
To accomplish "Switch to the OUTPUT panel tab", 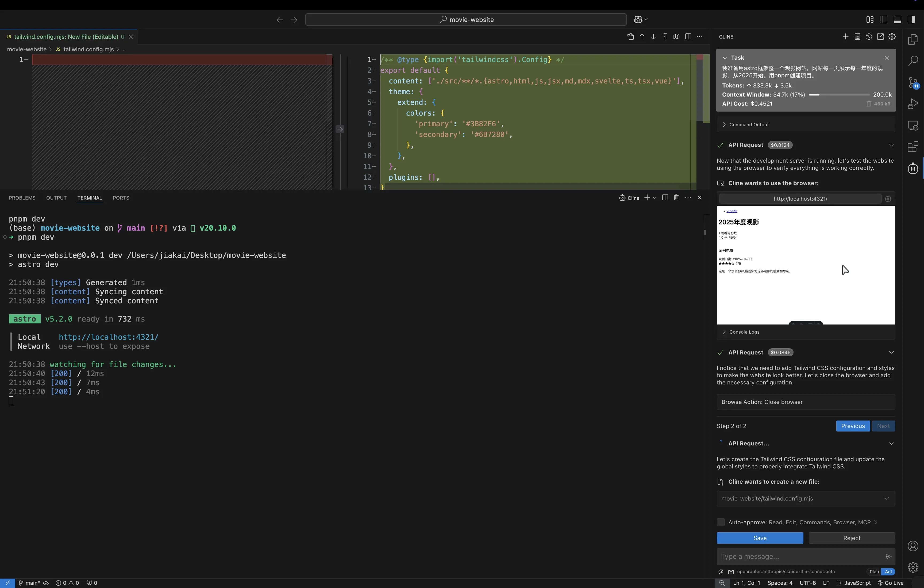I will tap(56, 198).
